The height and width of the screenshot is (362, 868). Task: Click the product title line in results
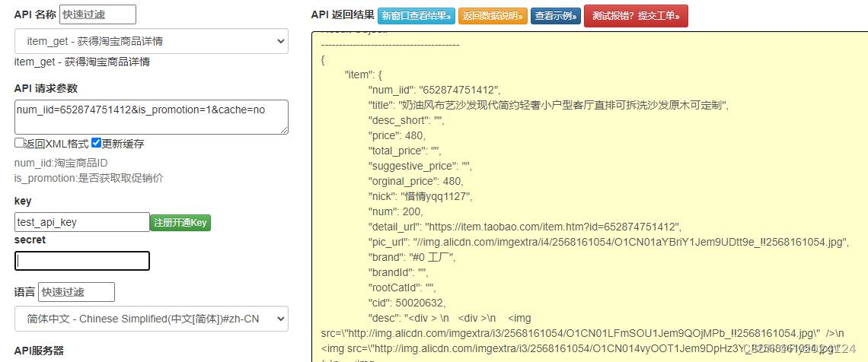coord(548,105)
